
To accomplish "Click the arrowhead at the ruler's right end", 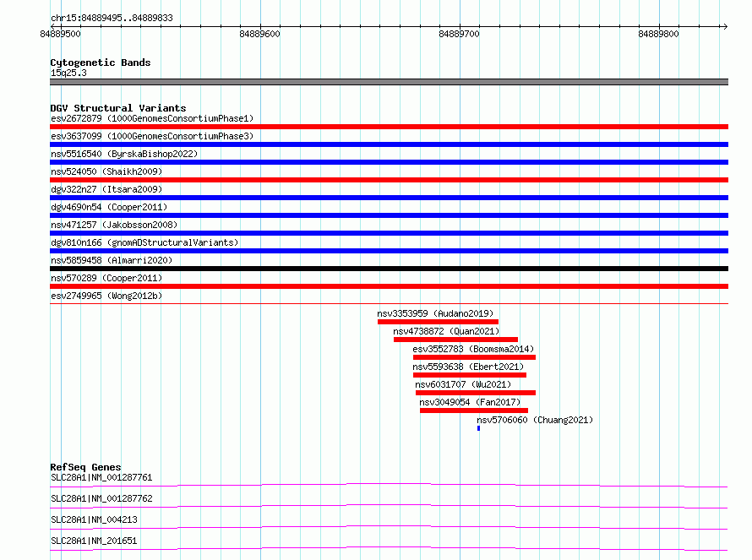I will [x=725, y=26].
